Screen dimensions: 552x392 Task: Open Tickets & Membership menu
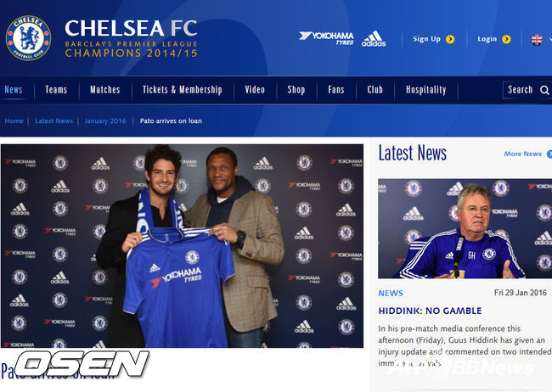pyautogui.click(x=183, y=90)
